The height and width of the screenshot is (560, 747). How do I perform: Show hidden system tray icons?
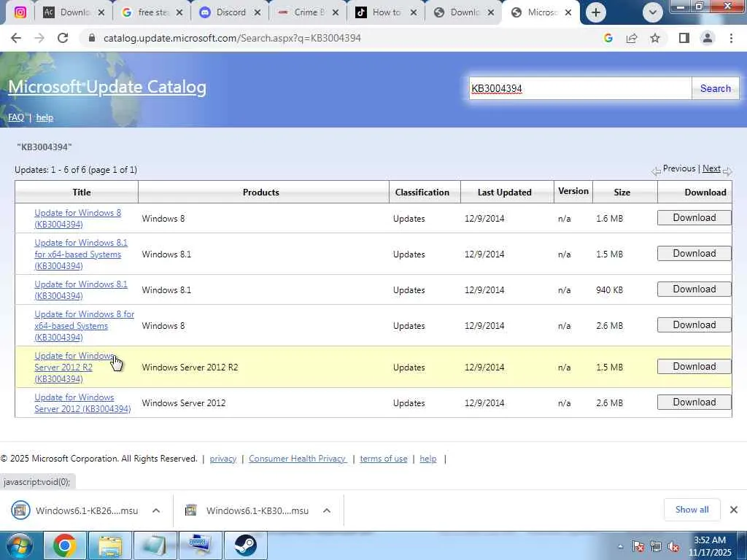point(620,547)
